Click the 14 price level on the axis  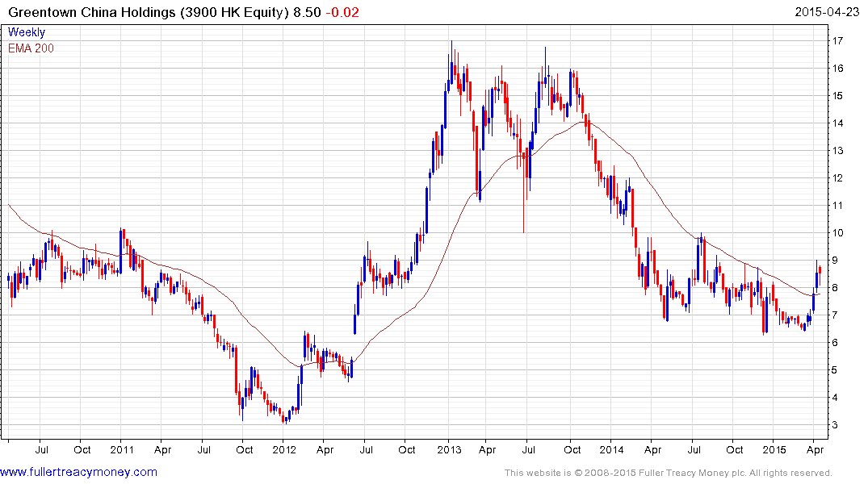pyautogui.click(x=839, y=123)
